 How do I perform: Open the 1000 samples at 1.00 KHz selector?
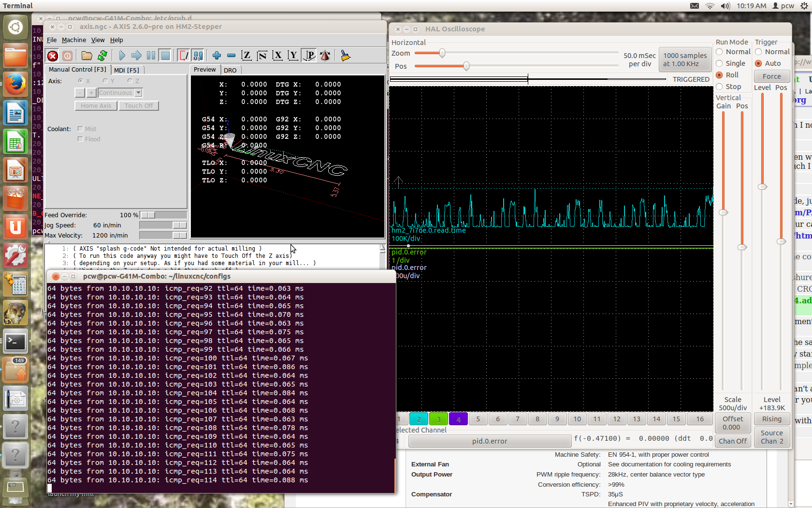[685, 60]
